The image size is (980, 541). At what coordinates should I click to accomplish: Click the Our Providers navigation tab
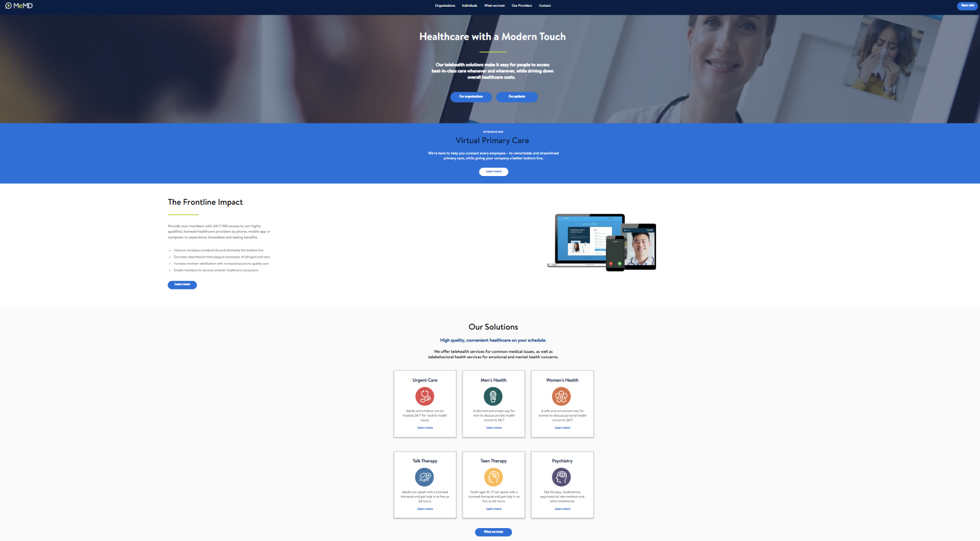tap(523, 5)
